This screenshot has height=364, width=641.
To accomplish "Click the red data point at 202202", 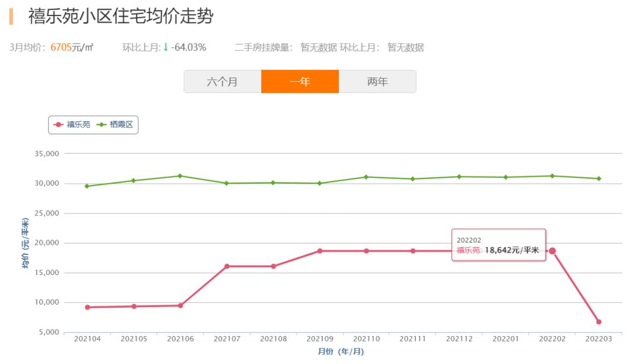I will click(x=553, y=251).
